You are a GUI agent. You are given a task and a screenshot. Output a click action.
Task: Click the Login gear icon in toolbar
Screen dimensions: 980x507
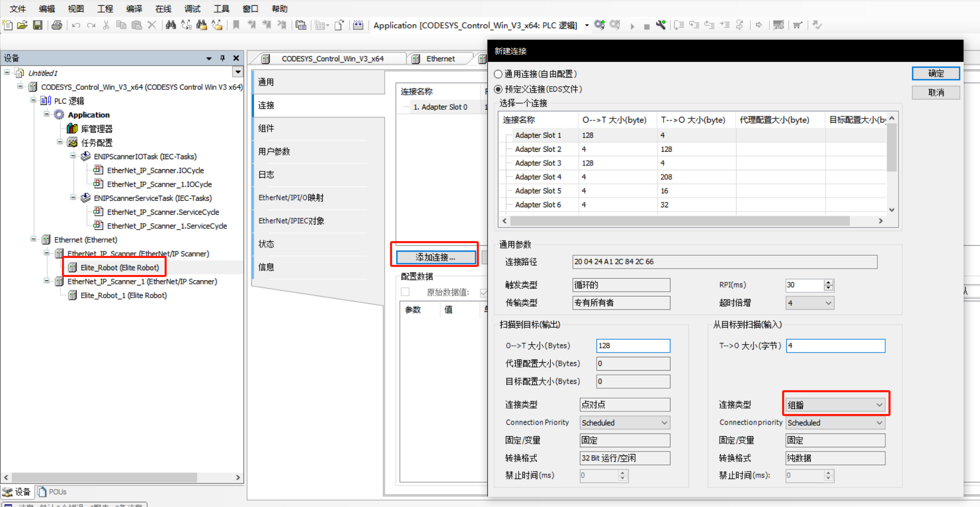point(599,25)
